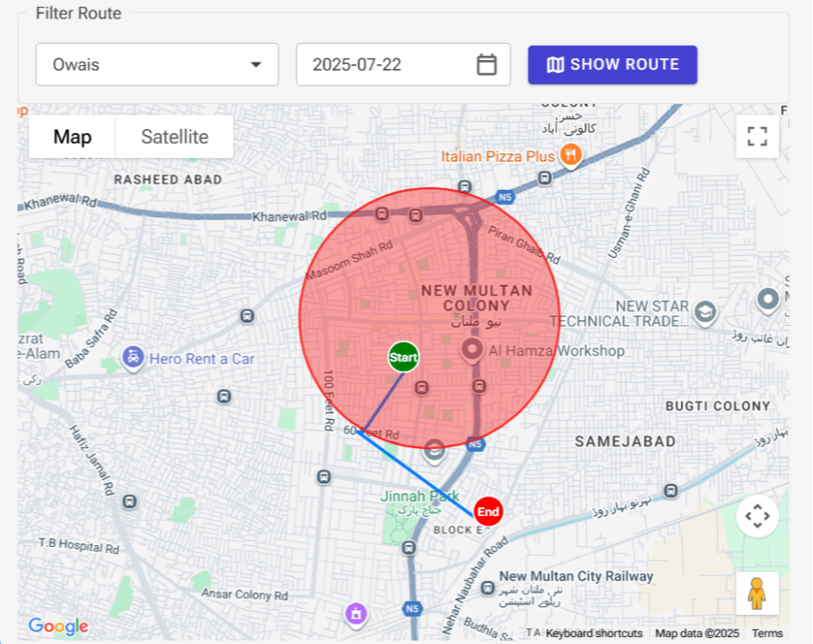
Task: Switch to Satellite map view
Action: tap(175, 137)
